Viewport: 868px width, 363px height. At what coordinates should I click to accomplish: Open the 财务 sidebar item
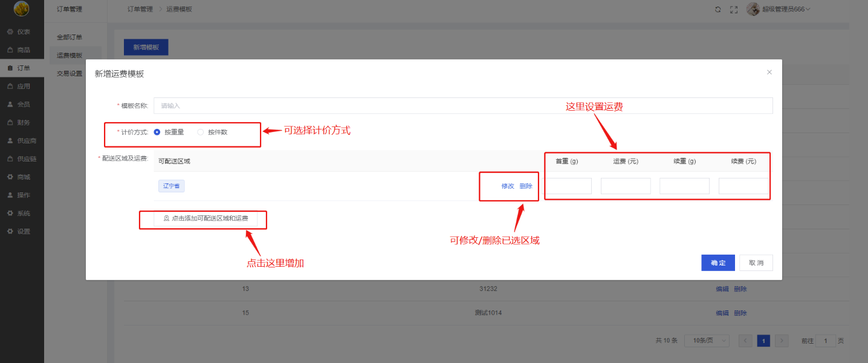22,122
